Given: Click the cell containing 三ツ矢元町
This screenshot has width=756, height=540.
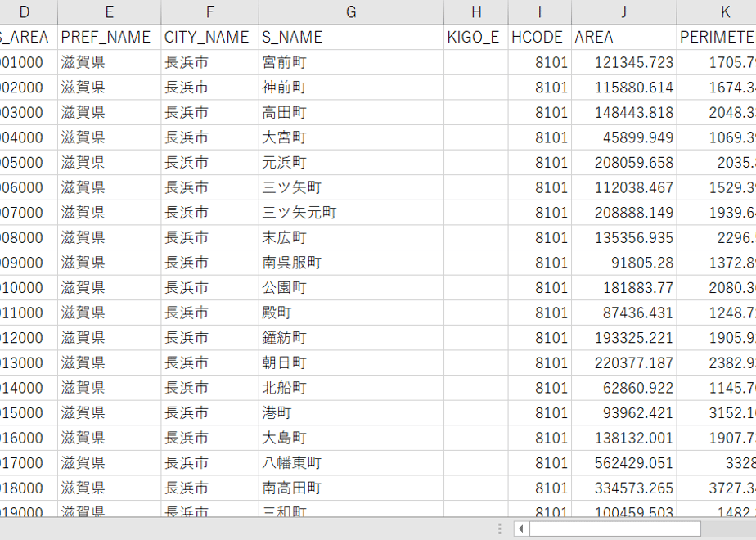Looking at the screenshot, I should coord(351,213).
